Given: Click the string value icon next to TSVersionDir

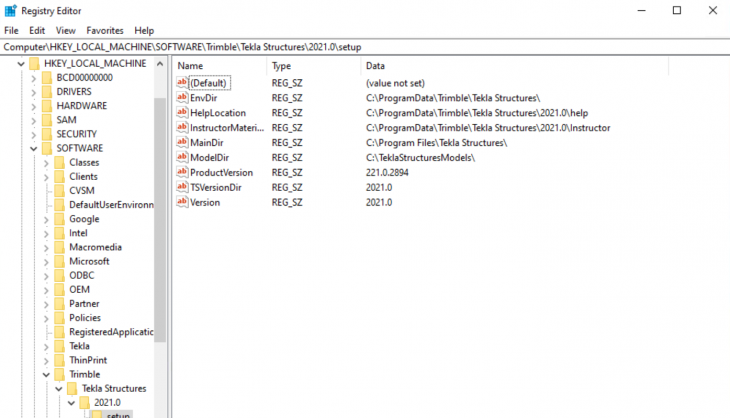Looking at the screenshot, I should tap(182, 187).
